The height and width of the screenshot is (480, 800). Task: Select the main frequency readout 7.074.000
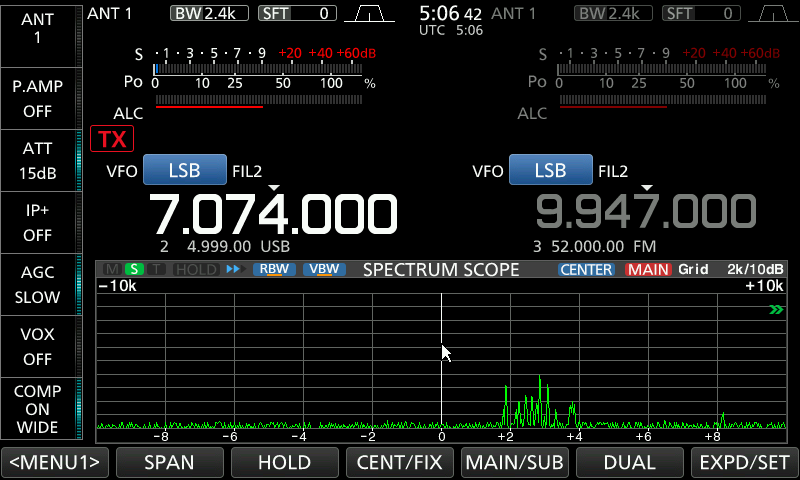point(273,213)
